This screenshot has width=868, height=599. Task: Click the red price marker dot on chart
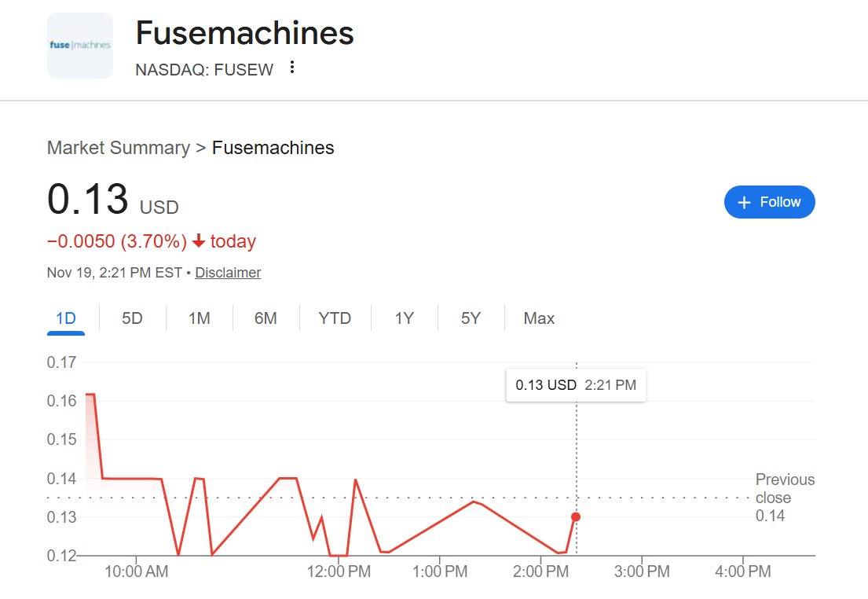click(x=576, y=516)
